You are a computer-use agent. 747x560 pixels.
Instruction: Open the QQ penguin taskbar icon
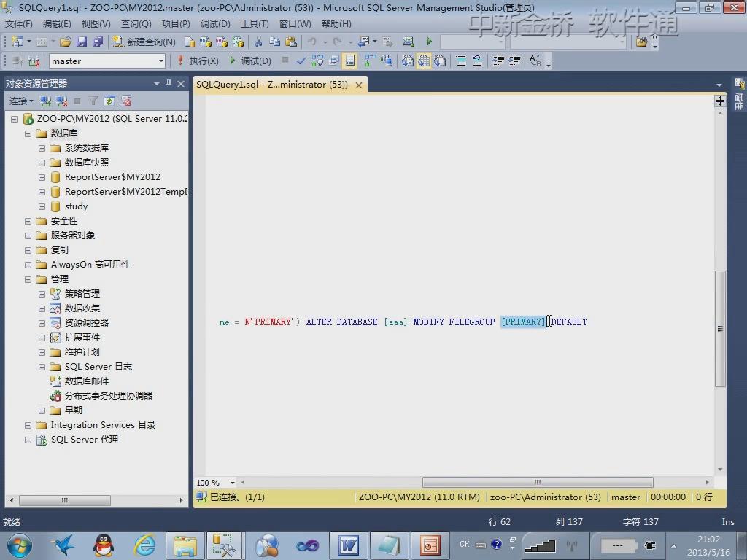point(104,545)
